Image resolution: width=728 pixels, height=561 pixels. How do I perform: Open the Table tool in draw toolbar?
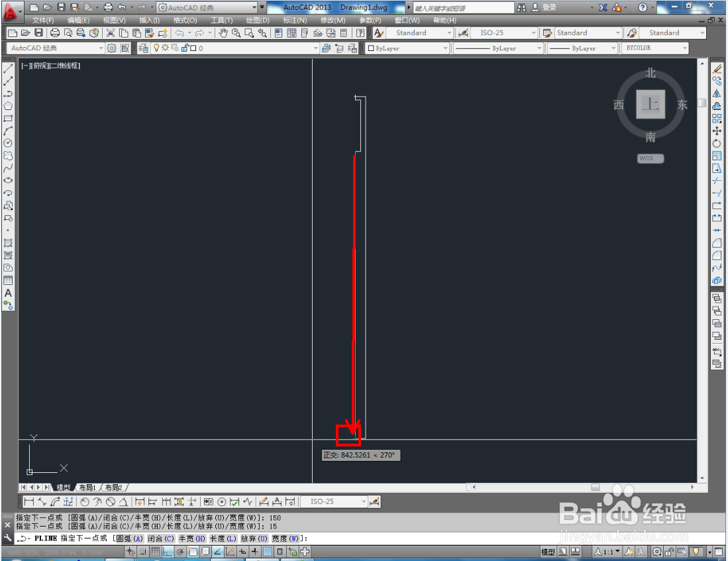tap(8, 281)
